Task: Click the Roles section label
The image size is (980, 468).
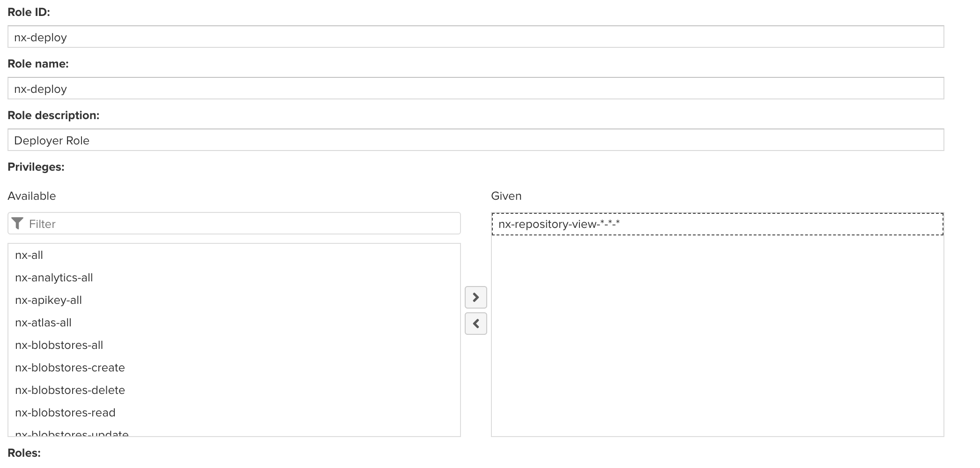Action: tap(24, 453)
